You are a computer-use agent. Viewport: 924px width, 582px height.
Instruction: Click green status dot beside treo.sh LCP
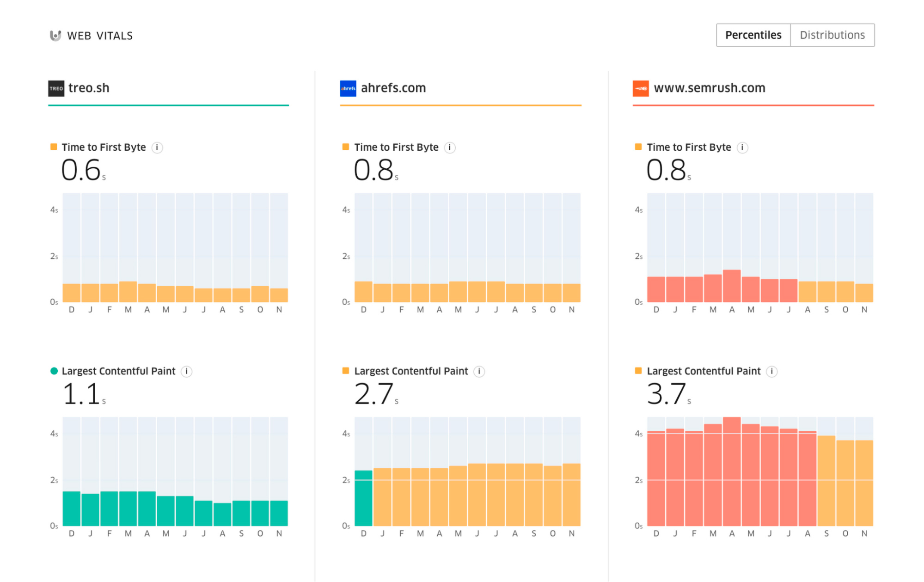click(54, 371)
